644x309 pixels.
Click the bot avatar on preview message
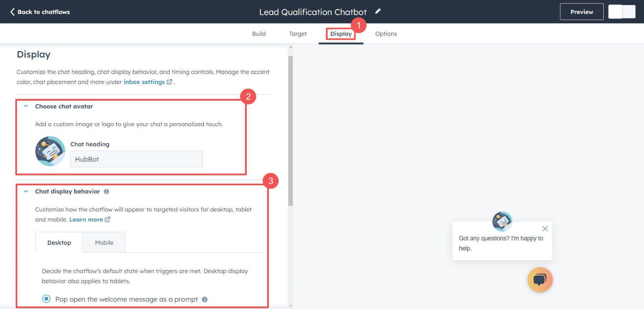pyautogui.click(x=502, y=221)
